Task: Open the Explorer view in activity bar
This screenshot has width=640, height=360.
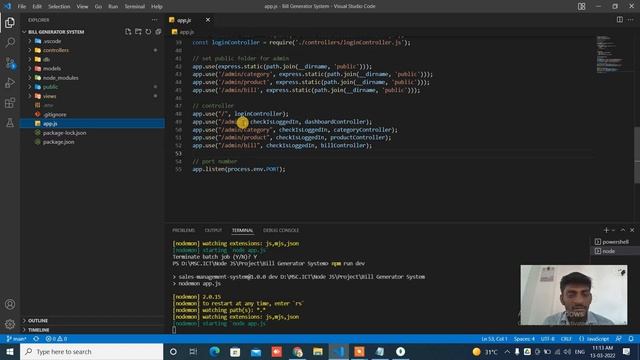Action: (10, 22)
